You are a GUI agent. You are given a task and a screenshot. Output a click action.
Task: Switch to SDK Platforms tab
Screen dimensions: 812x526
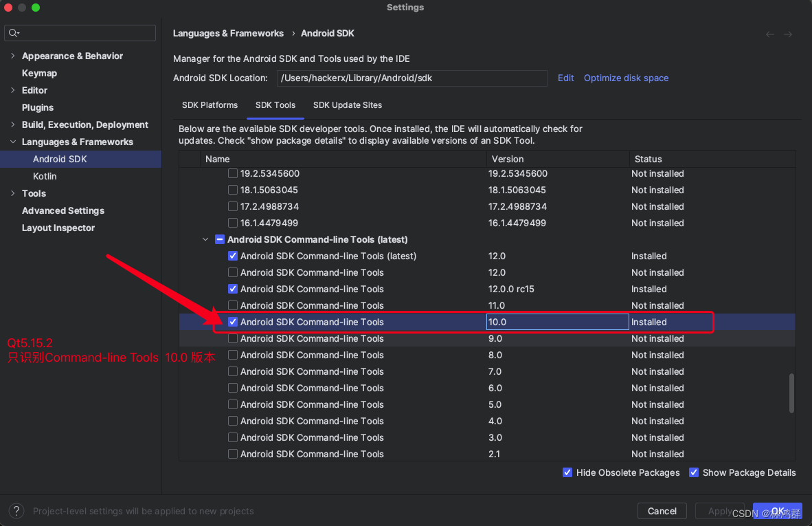coord(210,105)
